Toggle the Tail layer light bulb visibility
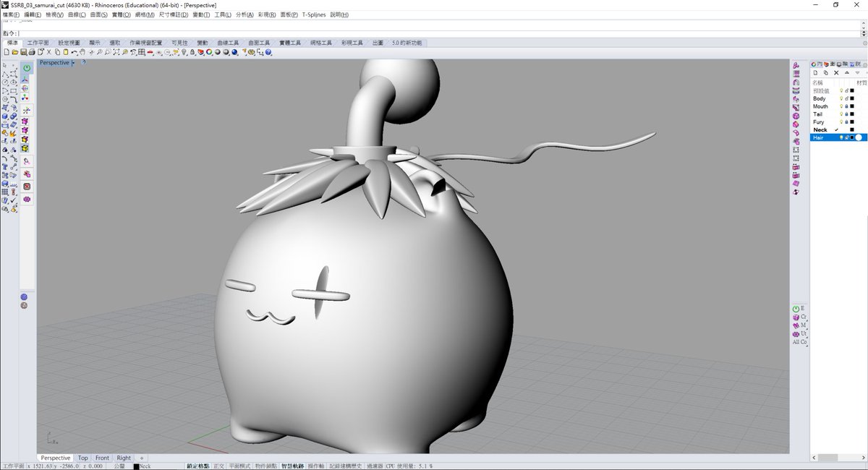Screen dimensions: 868x470 coord(841,114)
